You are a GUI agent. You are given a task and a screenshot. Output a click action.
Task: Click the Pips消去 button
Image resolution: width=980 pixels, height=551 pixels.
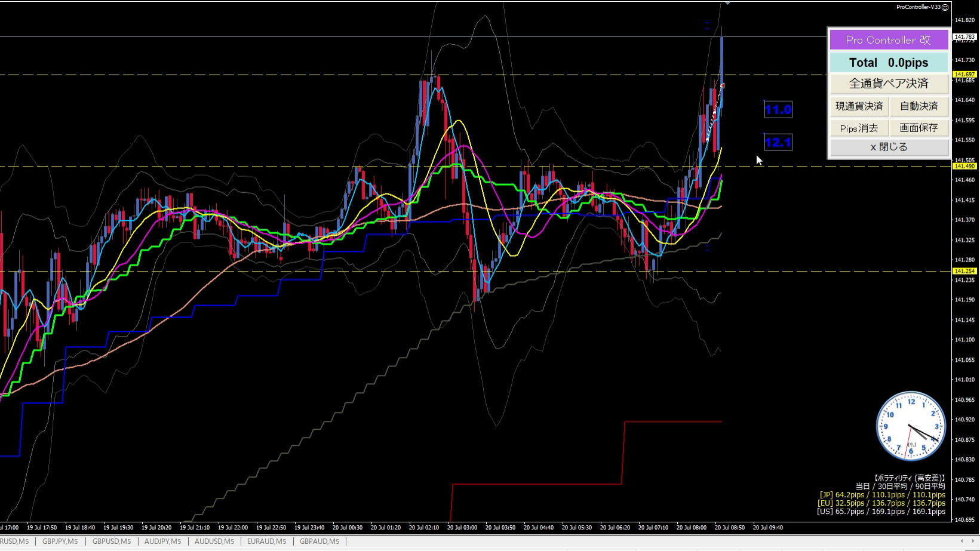(859, 128)
